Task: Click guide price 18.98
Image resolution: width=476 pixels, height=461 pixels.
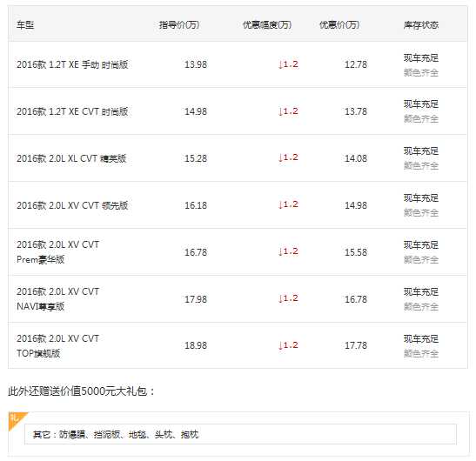Action: pos(196,345)
